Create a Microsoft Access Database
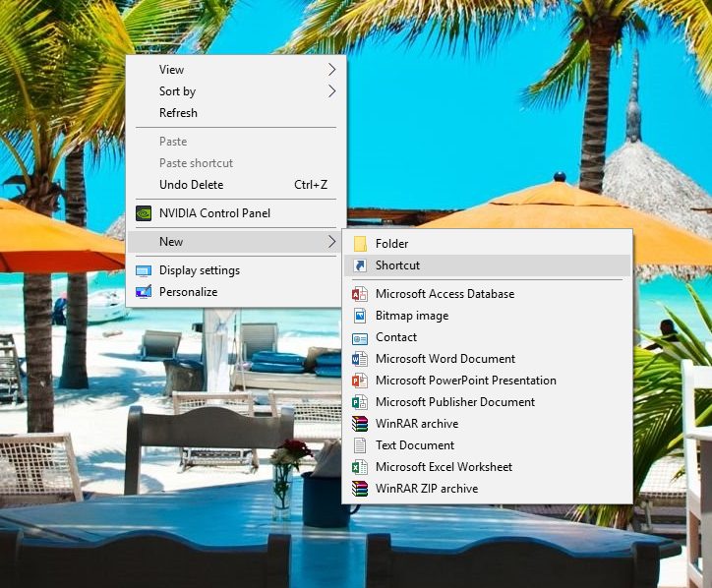712x588 pixels. pos(487,294)
